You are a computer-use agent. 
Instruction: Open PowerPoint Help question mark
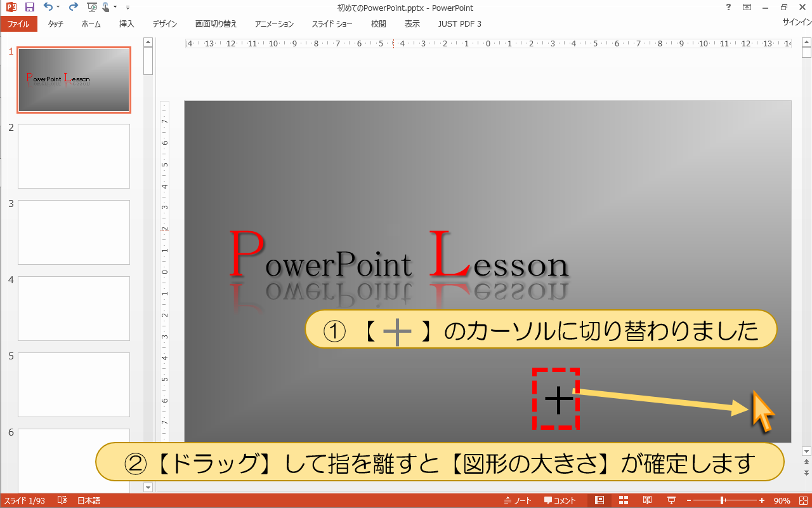click(x=728, y=7)
